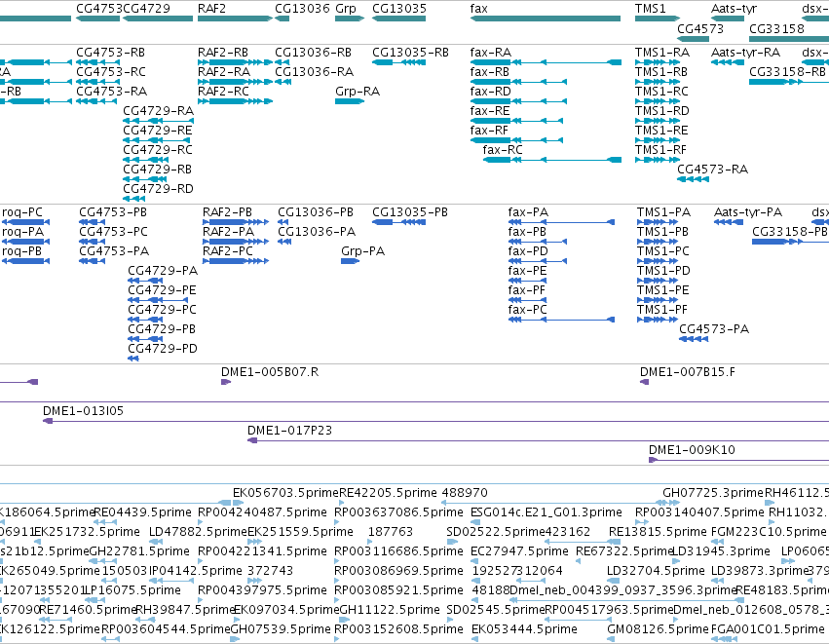The width and height of the screenshot is (829, 644).
Task: Click the CG4573-RA transcript label
Action: click(x=713, y=170)
